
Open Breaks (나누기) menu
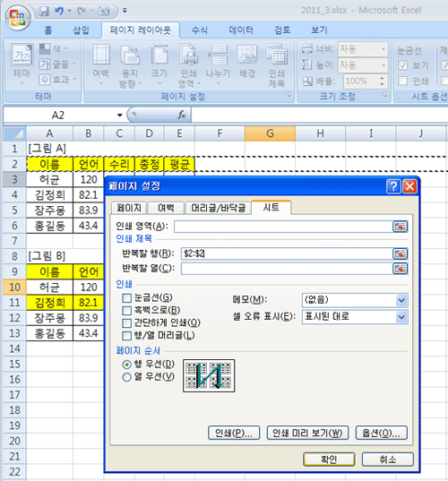[x=218, y=65]
